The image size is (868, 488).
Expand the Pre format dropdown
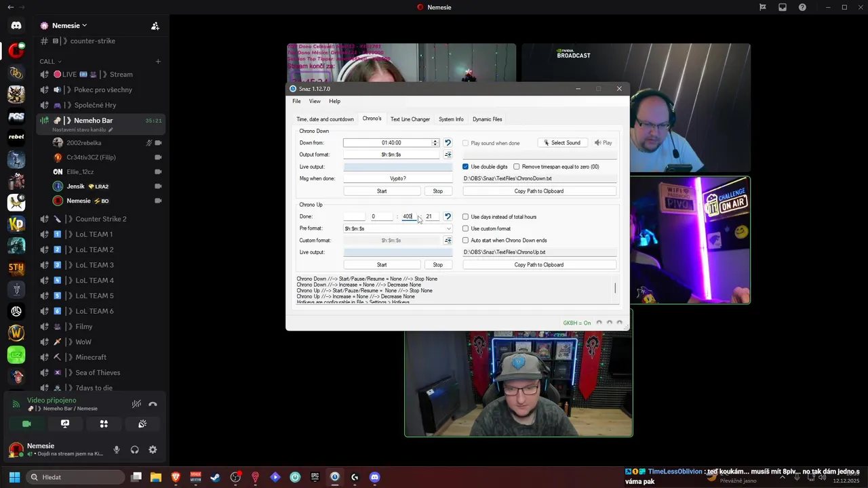(448, 228)
